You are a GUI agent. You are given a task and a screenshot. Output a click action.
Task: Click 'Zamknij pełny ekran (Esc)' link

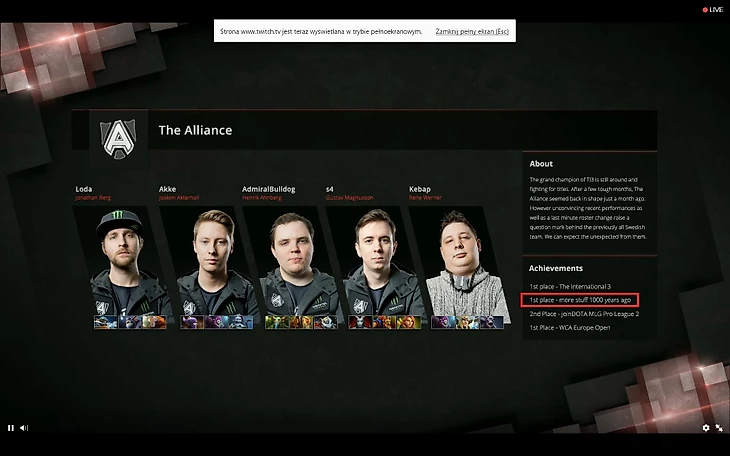[x=472, y=31]
